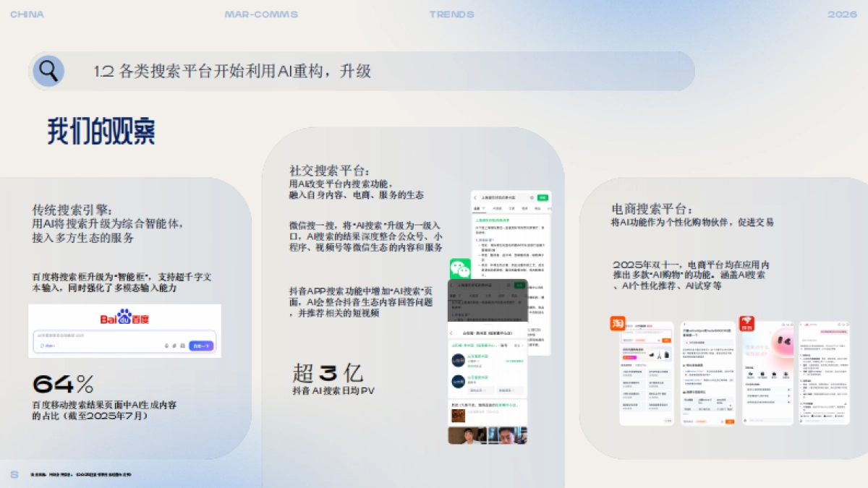Select the TRENDS item in the top navigation

451,13
